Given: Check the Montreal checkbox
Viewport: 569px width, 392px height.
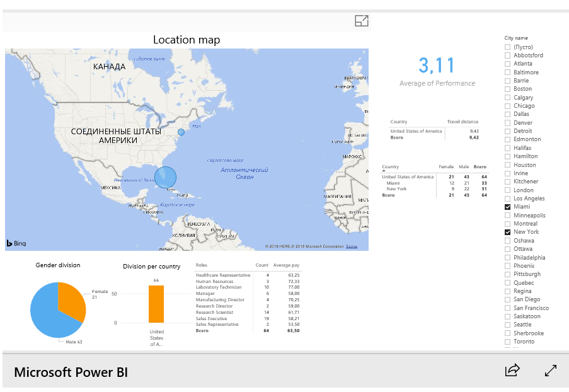Looking at the screenshot, I should (x=508, y=224).
